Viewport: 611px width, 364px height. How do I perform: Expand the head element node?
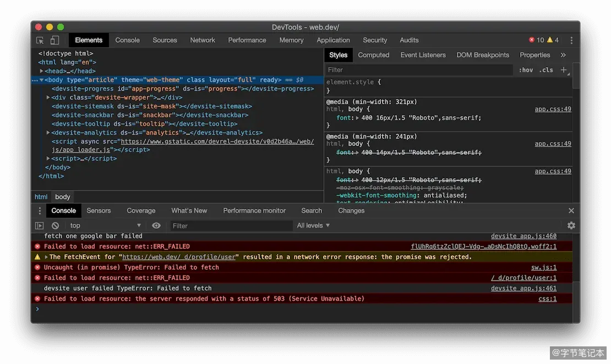(x=41, y=71)
